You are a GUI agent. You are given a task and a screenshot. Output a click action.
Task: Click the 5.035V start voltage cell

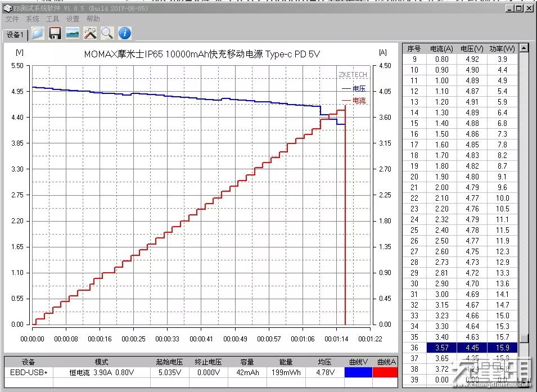pyautogui.click(x=169, y=372)
